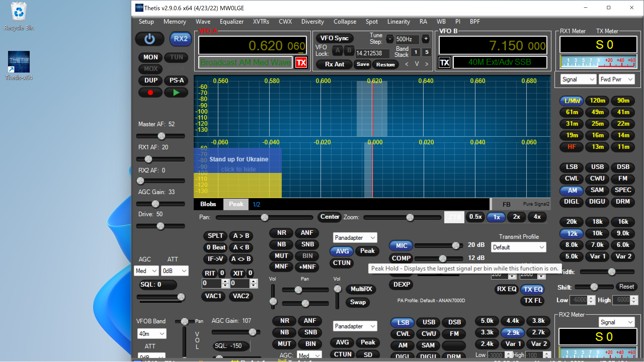Toggle the red TX indicator for VFO A
Screen dimensions: 644x362
(301, 63)
